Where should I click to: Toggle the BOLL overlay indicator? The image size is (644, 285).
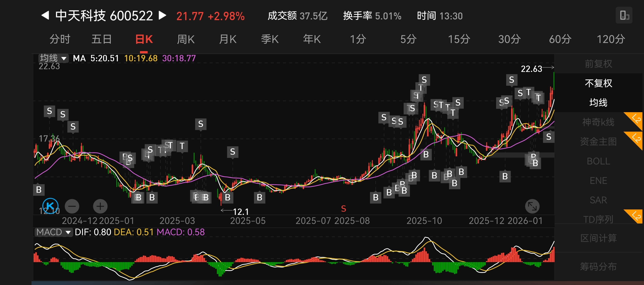tap(598, 161)
